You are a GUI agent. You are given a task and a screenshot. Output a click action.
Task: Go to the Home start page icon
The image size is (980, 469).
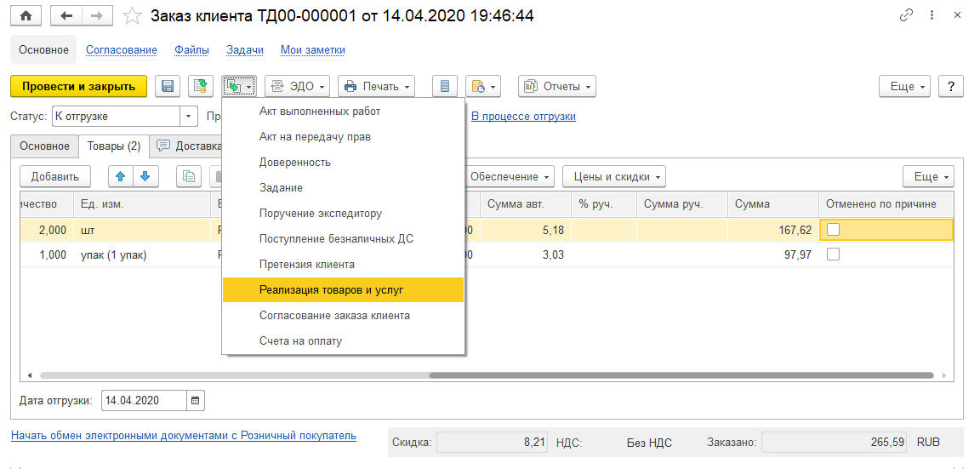[26, 15]
